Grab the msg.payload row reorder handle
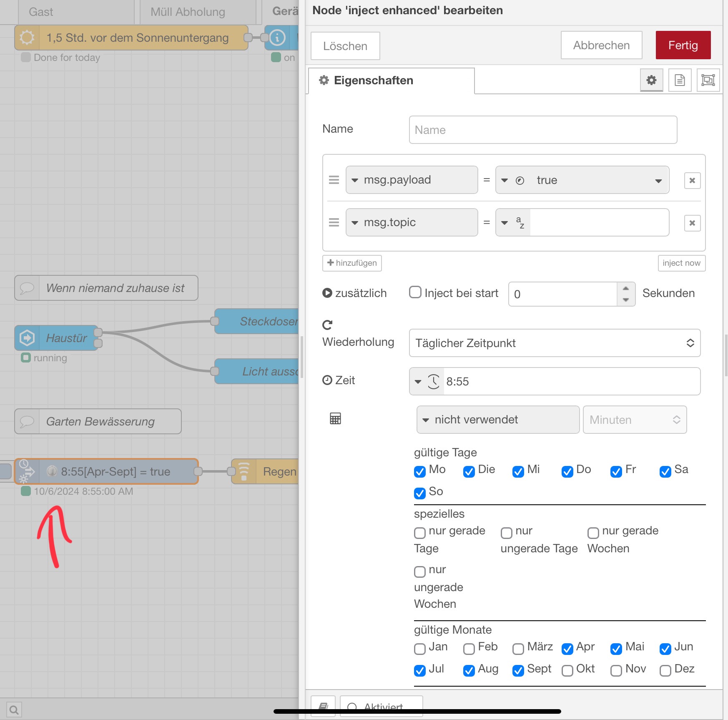The height and width of the screenshot is (720, 728). (334, 180)
